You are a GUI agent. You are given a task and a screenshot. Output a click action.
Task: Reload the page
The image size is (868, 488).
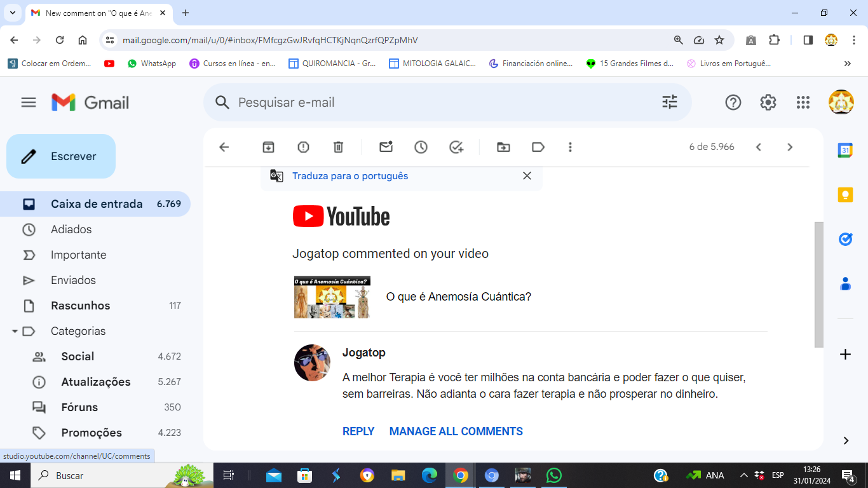point(60,40)
